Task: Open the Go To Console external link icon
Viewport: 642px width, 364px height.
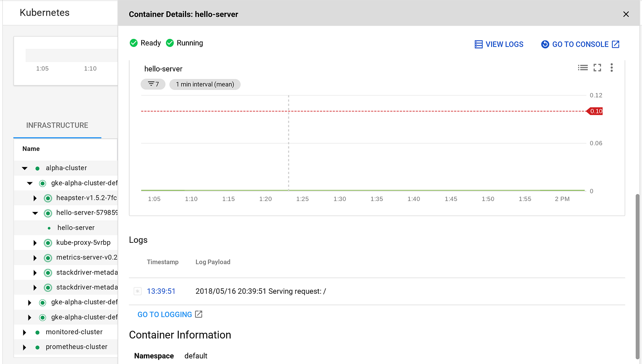Action: pos(616,45)
